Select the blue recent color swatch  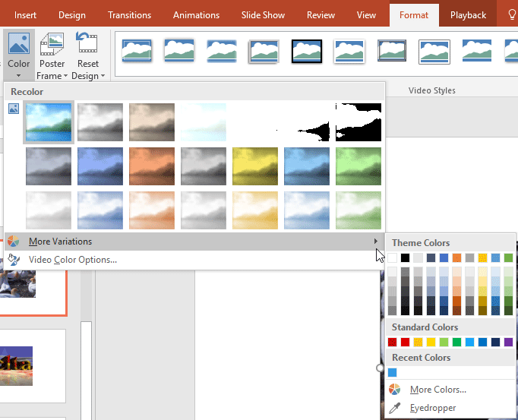393,373
